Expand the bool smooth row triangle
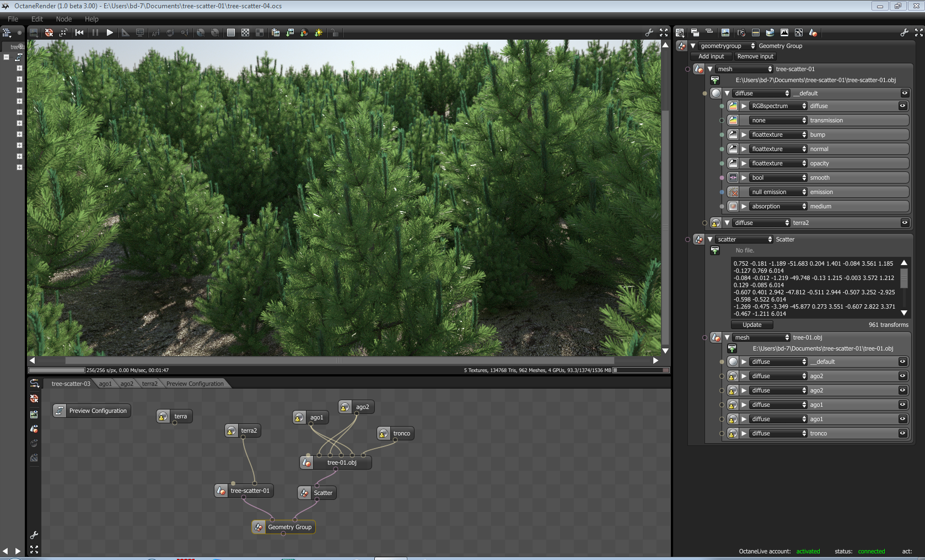The height and width of the screenshot is (560, 925). [744, 177]
